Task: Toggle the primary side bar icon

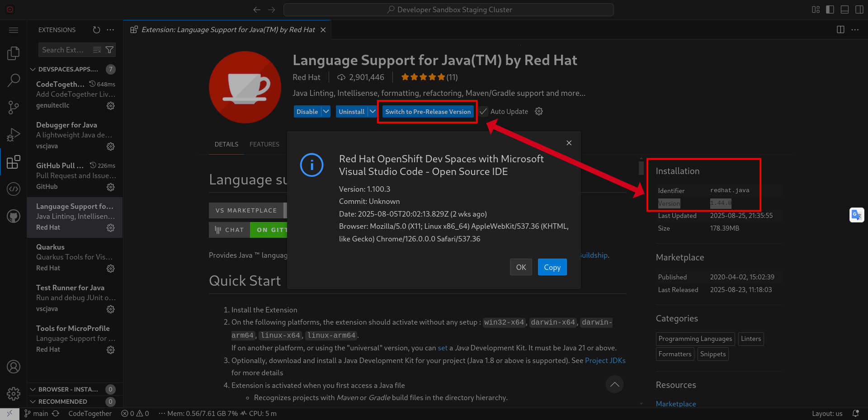Action: (x=830, y=9)
